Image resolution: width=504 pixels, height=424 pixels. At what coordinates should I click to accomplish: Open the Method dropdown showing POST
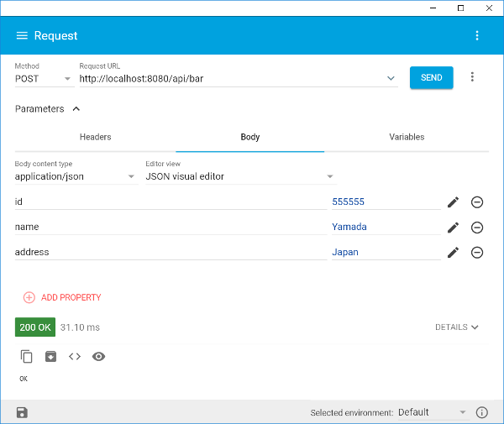point(43,79)
